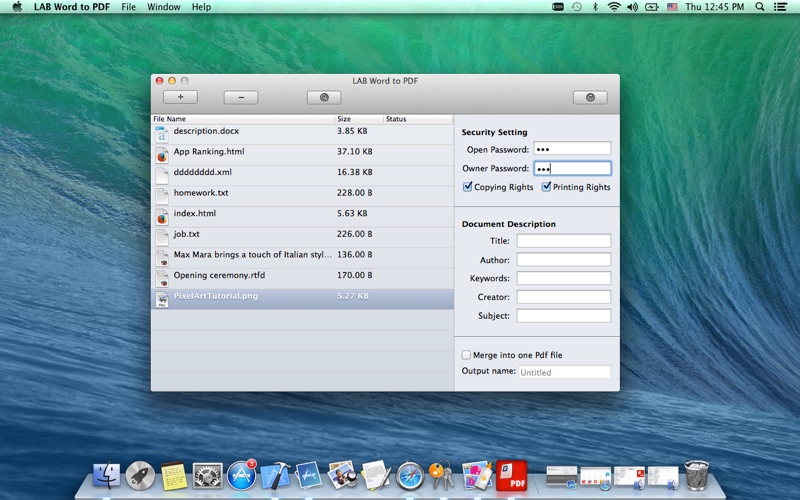Open Notification Center list icon

pyautogui.click(x=780, y=7)
